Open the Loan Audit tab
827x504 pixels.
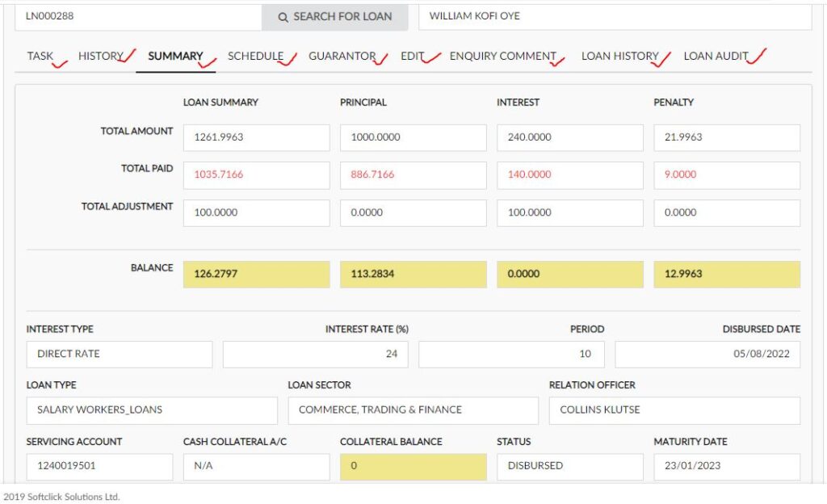[716, 57]
